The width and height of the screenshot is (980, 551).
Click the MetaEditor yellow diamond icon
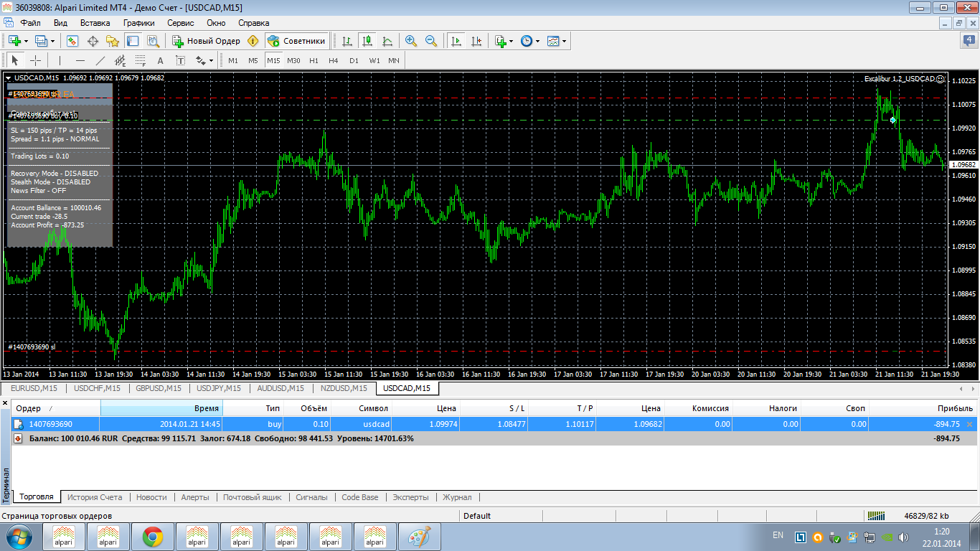click(253, 41)
